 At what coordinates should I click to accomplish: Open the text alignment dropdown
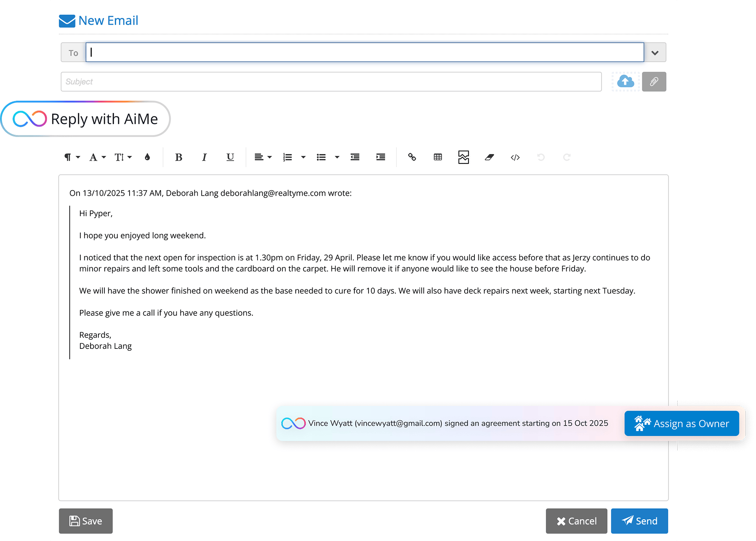(x=263, y=157)
